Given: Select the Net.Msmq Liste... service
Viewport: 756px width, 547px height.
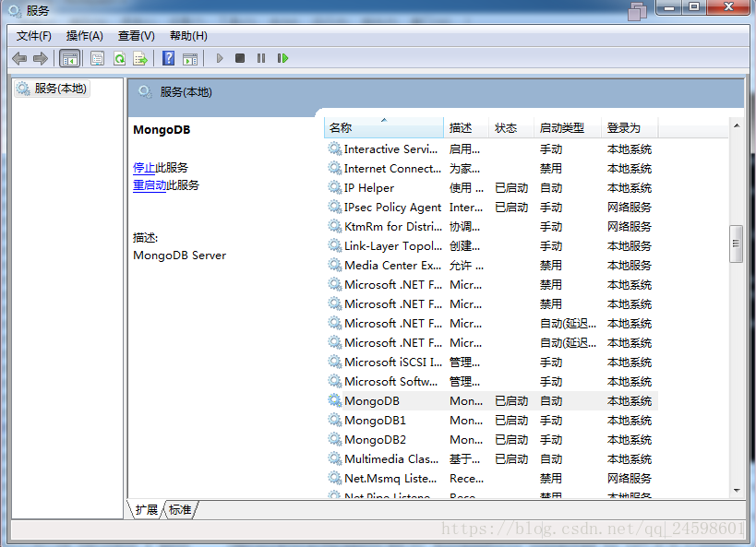Looking at the screenshot, I should click(x=491, y=479).
